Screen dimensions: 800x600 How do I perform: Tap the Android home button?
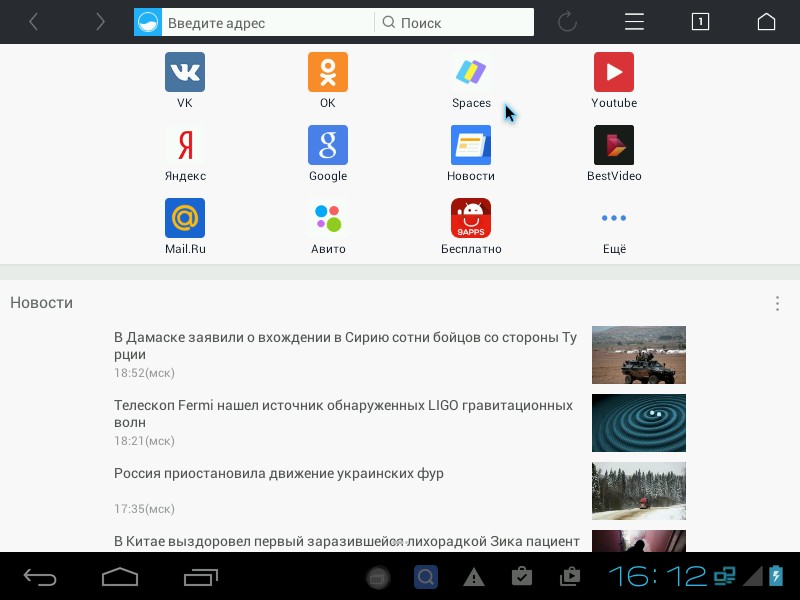(x=120, y=577)
